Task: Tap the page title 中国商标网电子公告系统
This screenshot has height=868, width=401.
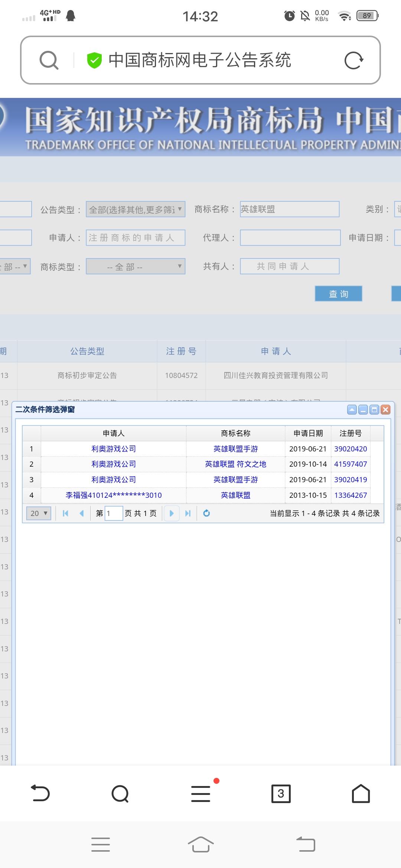Action: tap(200, 60)
